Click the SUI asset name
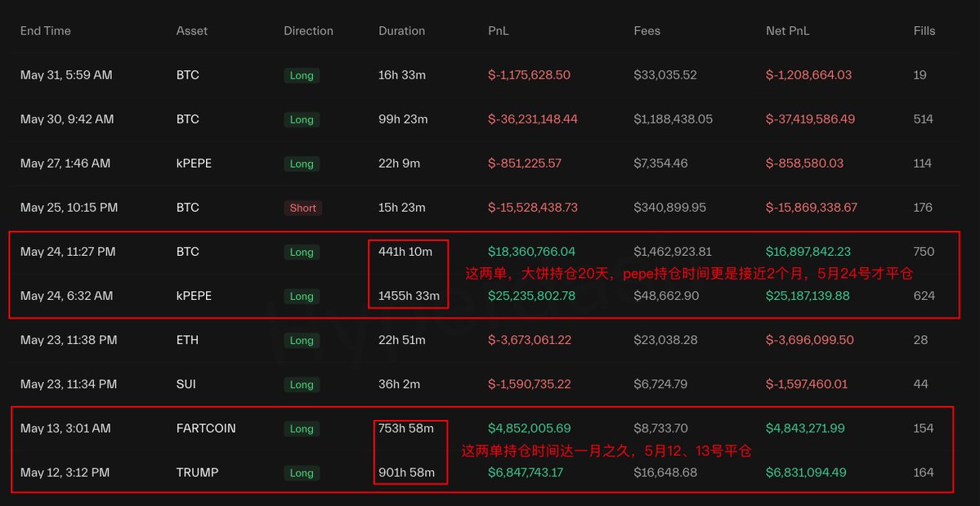Image resolution: width=980 pixels, height=506 pixels. [186, 384]
